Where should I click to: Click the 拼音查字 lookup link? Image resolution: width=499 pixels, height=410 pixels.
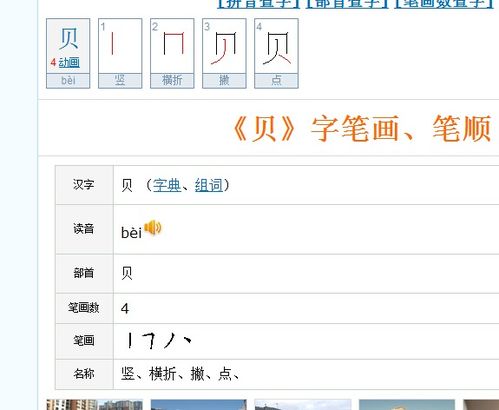pos(259,3)
